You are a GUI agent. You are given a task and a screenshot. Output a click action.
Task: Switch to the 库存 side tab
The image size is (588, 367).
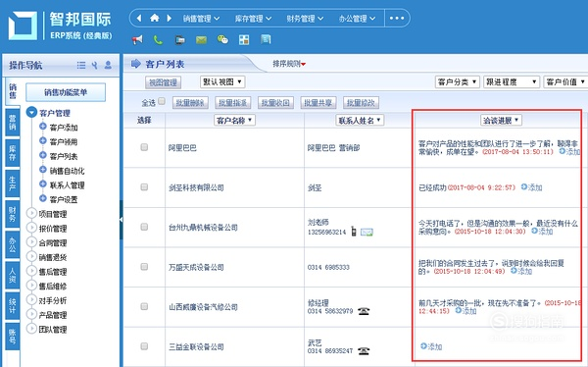pos(13,153)
